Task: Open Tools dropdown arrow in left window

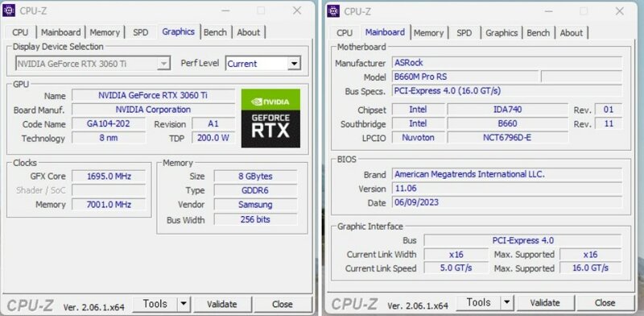Action: (x=184, y=305)
